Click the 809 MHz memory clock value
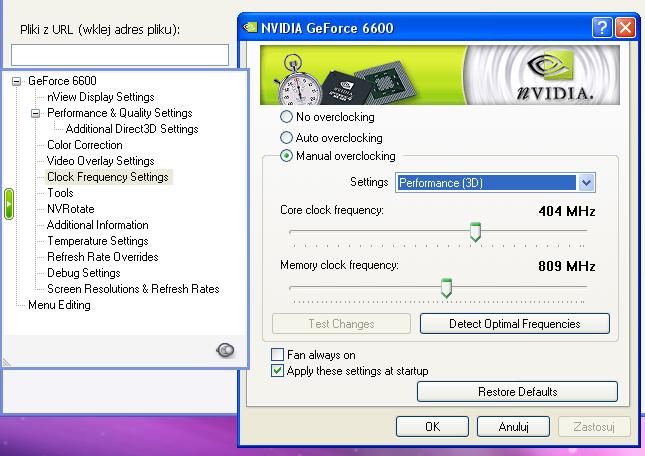This screenshot has width=645, height=456. (567, 266)
